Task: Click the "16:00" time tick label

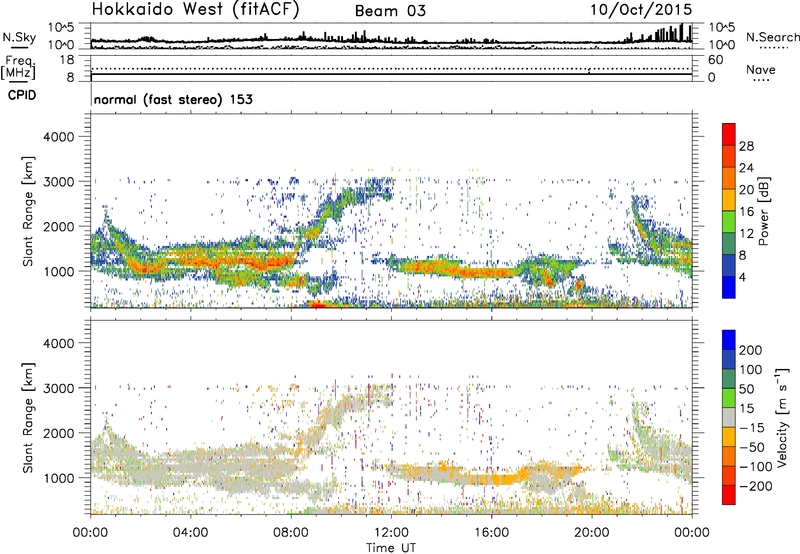Action: click(491, 533)
